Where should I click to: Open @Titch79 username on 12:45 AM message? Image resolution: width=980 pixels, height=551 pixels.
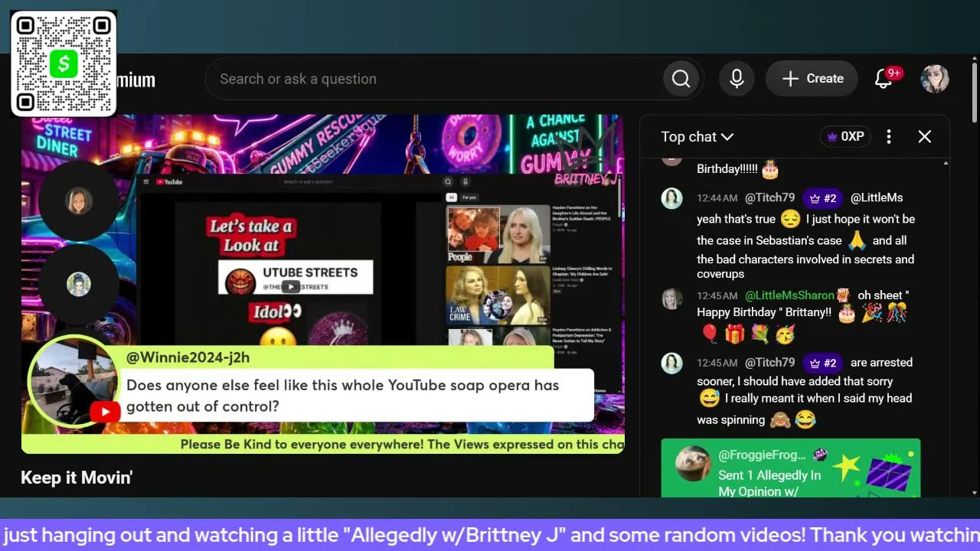[769, 363]
